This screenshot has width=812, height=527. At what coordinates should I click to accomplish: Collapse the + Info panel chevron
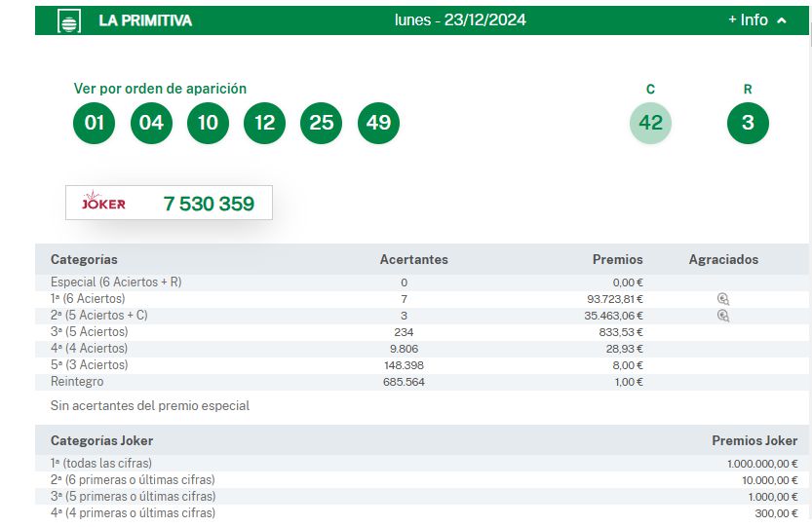point(782,20)
